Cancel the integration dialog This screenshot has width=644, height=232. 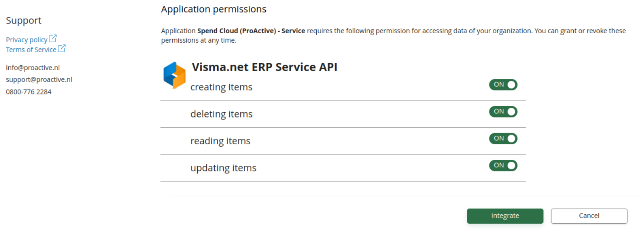point(589,216)
